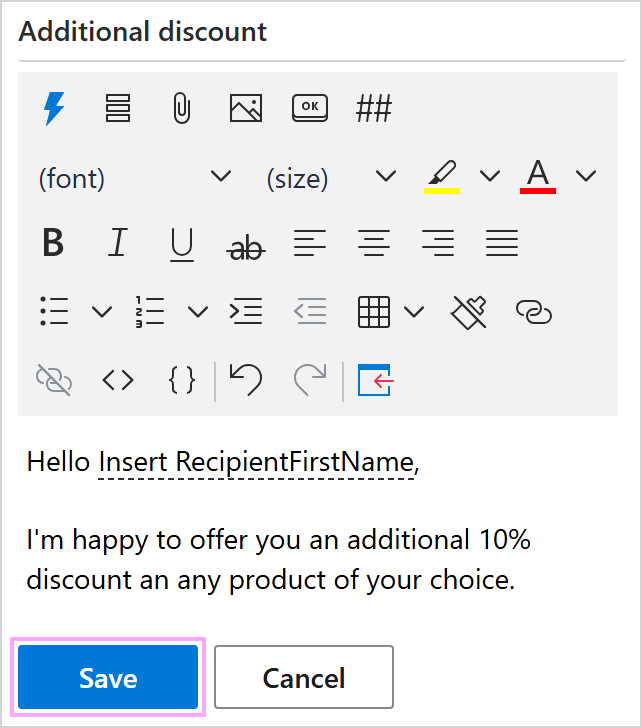This screenshot has width=642, height=728.
Task: Click the ## toolbar icon
Action: point(373,108)
